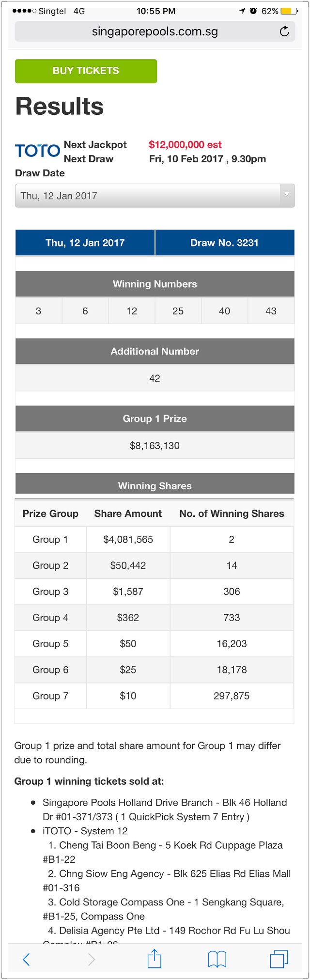Click the TOTO logo
Viewport: 310px width, 980px height.
tap(37, 151)
